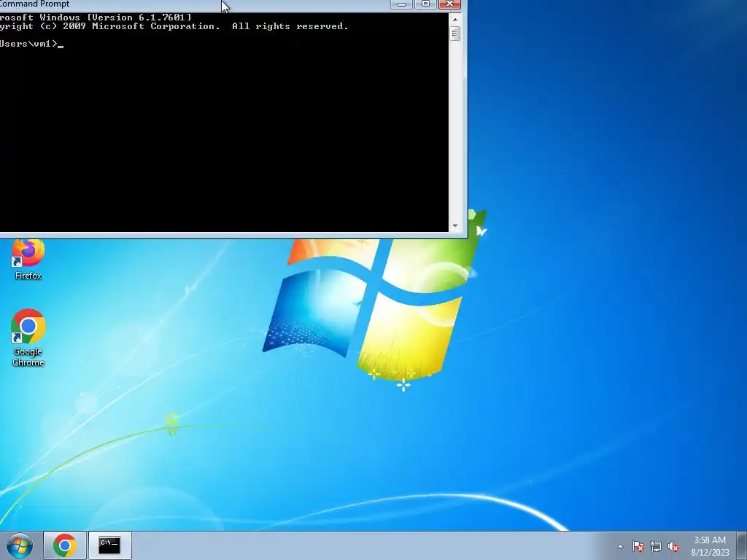This screenshot has height=560, width=747.
Task: Click the Windows Version 6.1.7601 line
Action: (96, 17)
